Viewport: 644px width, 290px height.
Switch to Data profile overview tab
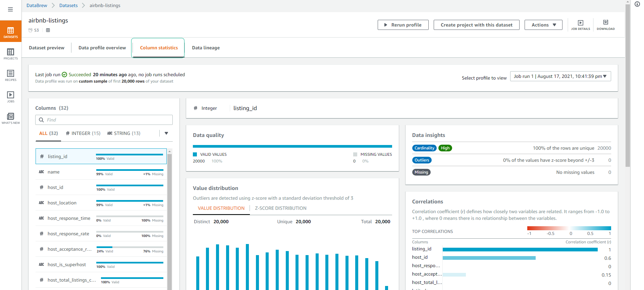pos(102,48)
